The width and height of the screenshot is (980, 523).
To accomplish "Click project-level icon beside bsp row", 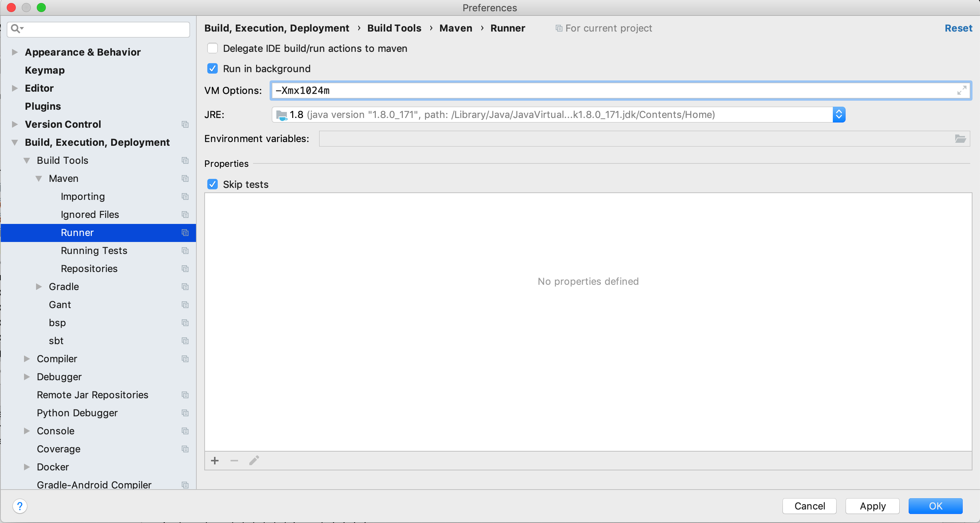I will click(185, 323).
